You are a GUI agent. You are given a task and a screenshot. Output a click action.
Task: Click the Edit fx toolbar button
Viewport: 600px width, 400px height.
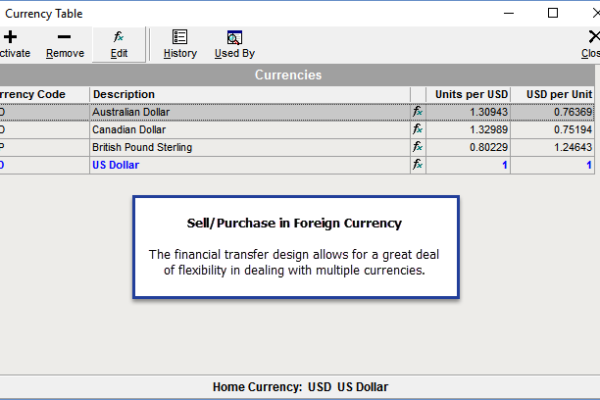tap(119, 44)
